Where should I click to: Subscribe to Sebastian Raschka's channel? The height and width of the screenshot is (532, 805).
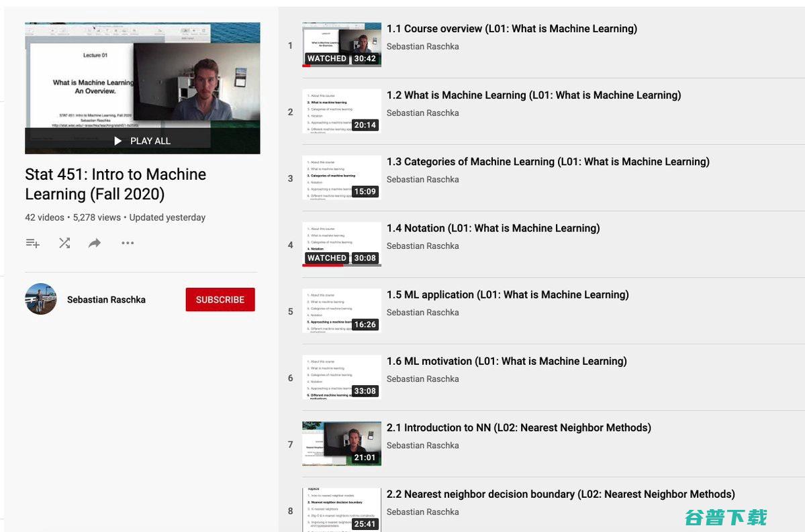pos(220,300)
